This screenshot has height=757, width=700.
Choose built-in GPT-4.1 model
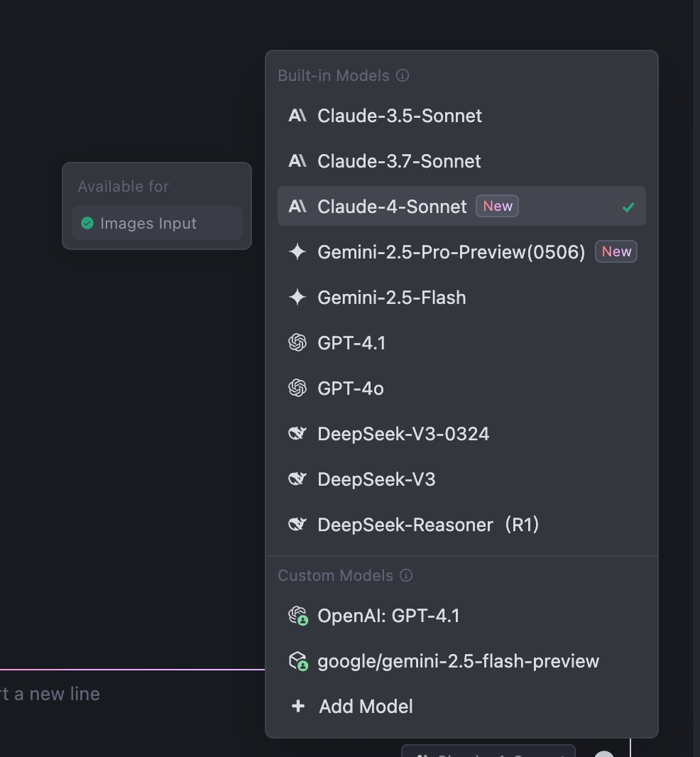(x=461, y=343)
